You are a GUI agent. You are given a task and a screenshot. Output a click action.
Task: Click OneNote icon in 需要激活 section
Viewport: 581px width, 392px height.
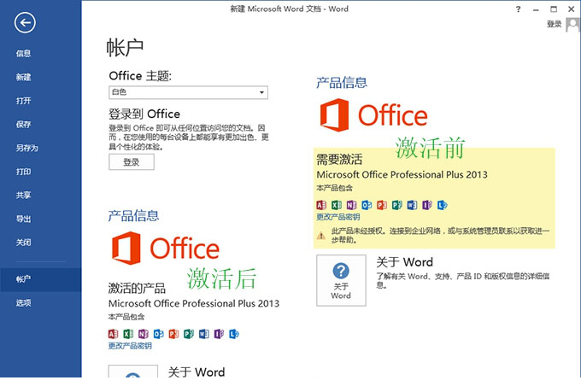tap(352, 205)
